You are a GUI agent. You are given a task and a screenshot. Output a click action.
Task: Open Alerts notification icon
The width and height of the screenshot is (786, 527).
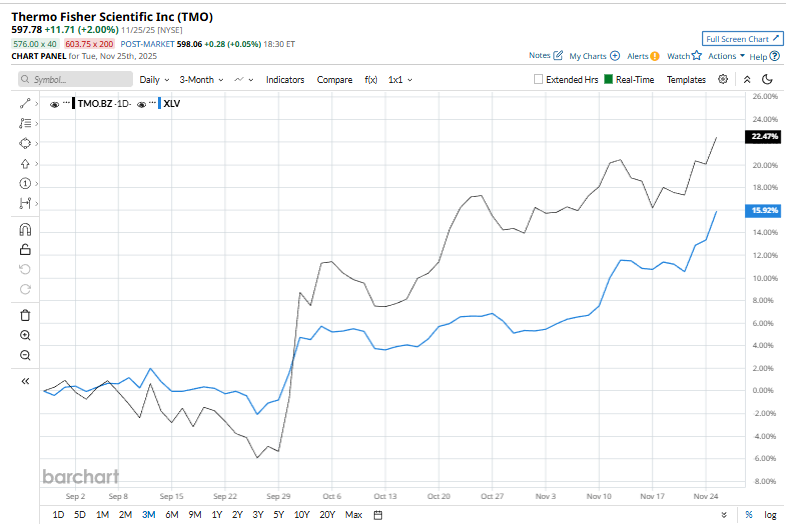[x=655, y=56]
